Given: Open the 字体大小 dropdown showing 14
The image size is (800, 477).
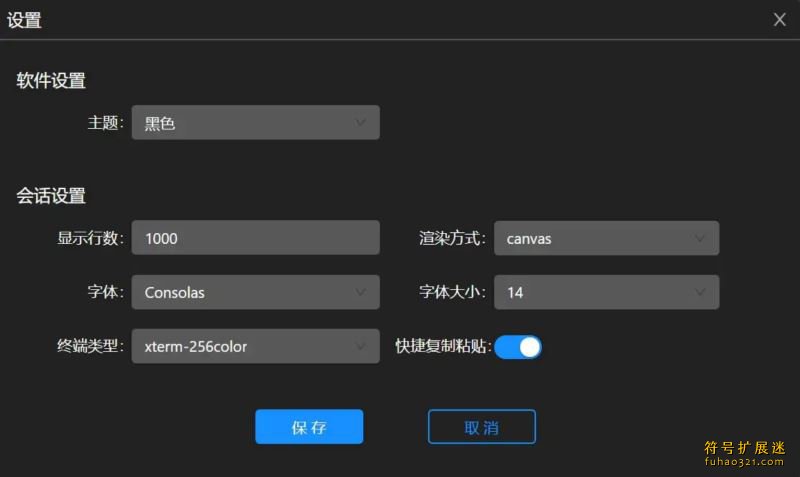Looking at the screenshot, I should [x=607, y=292].
